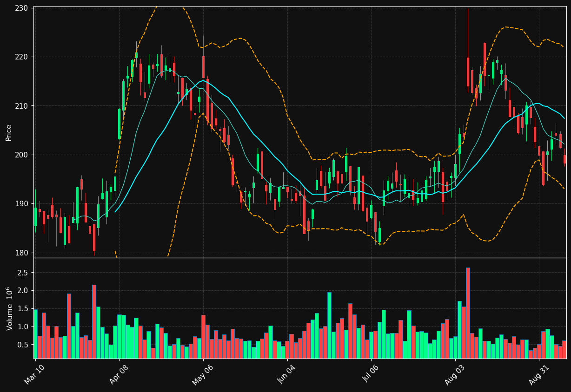This screenshot has width=571, height=392.
Task: Click the 'Aug 31' date axis label
Action: click(538, 374)
